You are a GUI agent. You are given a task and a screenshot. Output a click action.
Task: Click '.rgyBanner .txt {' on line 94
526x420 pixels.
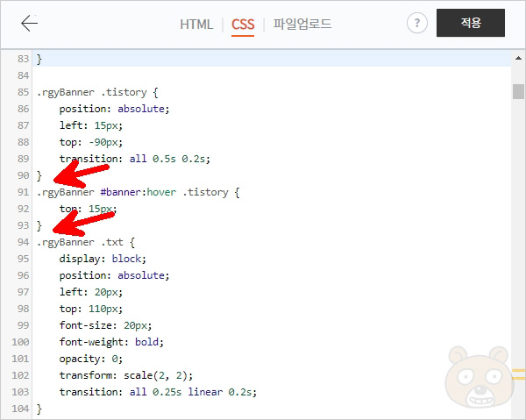[86, 242]
